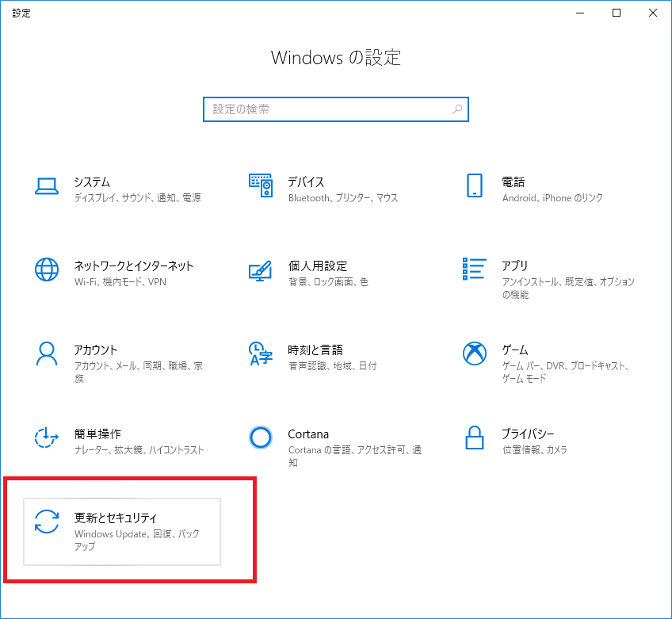Select the プライバシー padlock icon
The image size is (672, 619).
(x=475, y=438)
